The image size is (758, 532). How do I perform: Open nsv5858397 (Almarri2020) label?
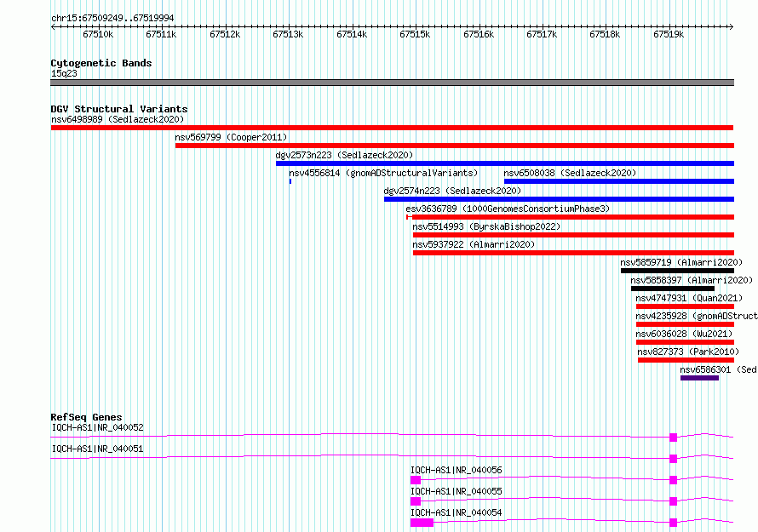pyautogui.click(x=692, y=280)
